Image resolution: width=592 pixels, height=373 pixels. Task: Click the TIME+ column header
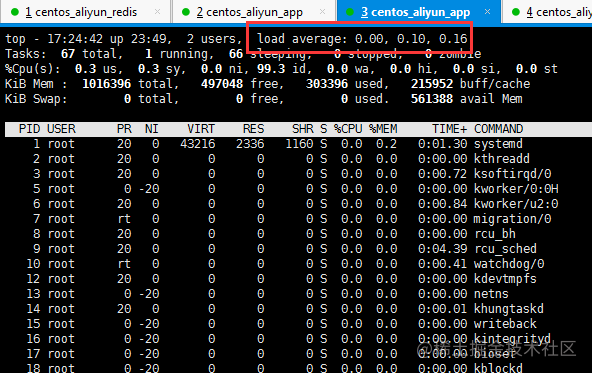449,129
